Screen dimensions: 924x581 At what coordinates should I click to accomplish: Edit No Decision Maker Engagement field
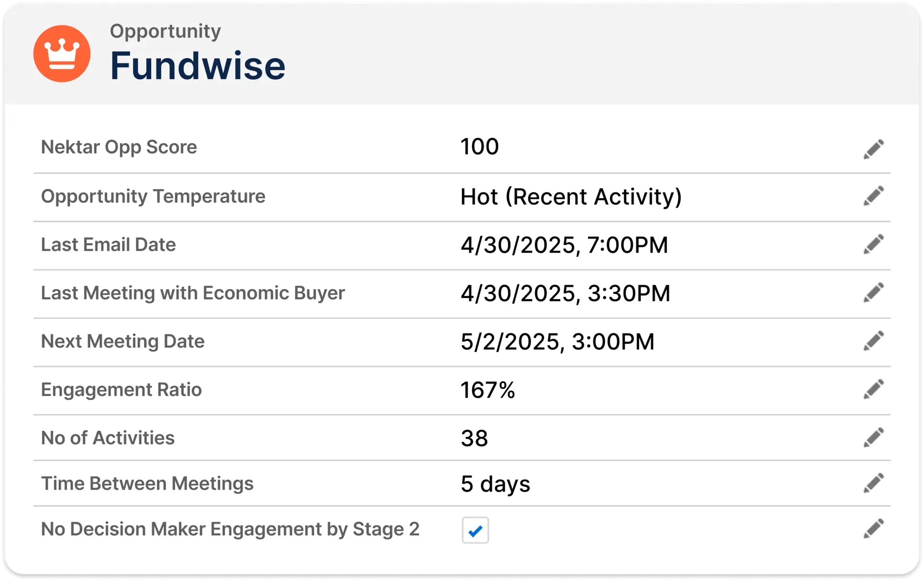(x=873, y=528)
